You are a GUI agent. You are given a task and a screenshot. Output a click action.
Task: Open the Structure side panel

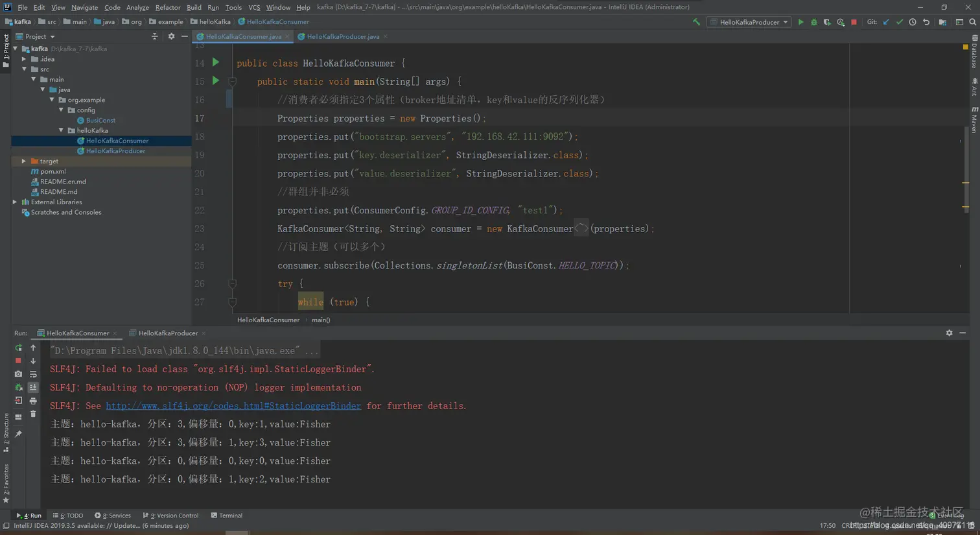6,433
